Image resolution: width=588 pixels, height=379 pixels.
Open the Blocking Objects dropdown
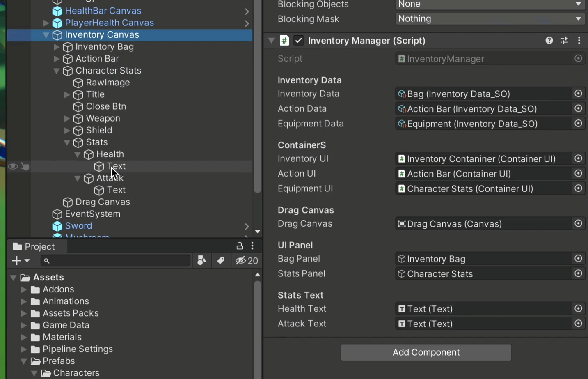pos(490,5)
